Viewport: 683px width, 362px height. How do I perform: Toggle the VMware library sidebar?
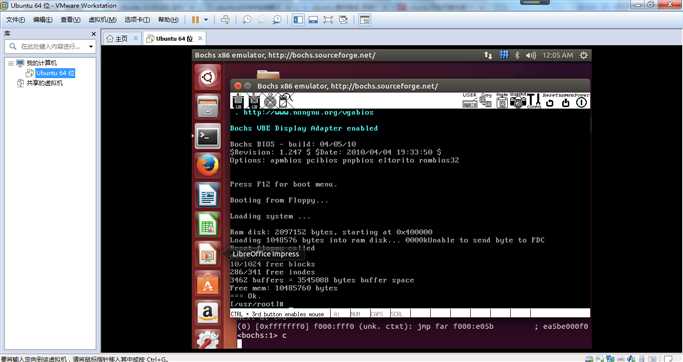(x=298, y=20)
